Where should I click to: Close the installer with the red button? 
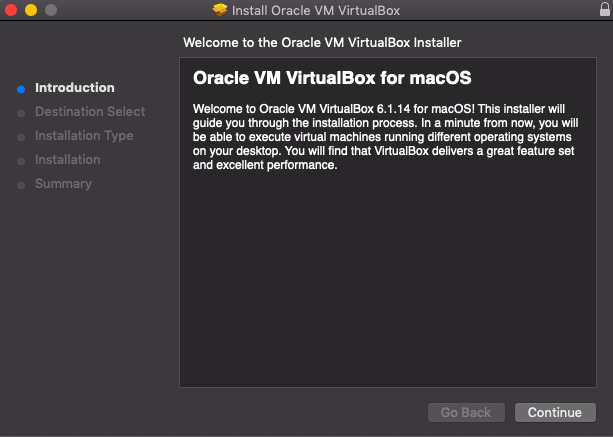pyautogui.click(x=11, y=10)
